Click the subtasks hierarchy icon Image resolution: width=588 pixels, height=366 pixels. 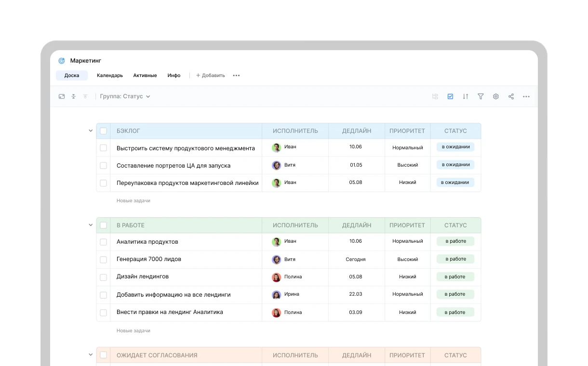coord(435,96)
